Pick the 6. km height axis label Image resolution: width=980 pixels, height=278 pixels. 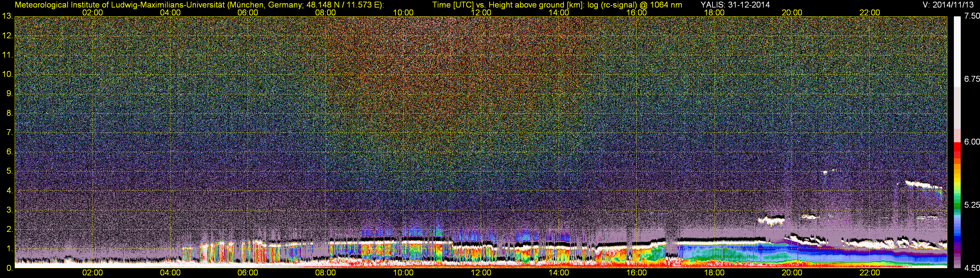click(x=9, y=151)
